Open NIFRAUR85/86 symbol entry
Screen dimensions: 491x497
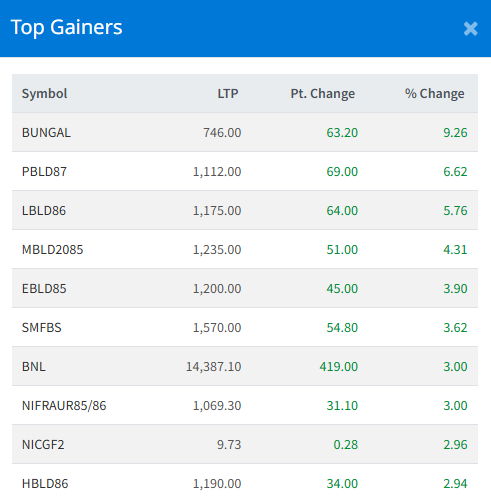64,406
